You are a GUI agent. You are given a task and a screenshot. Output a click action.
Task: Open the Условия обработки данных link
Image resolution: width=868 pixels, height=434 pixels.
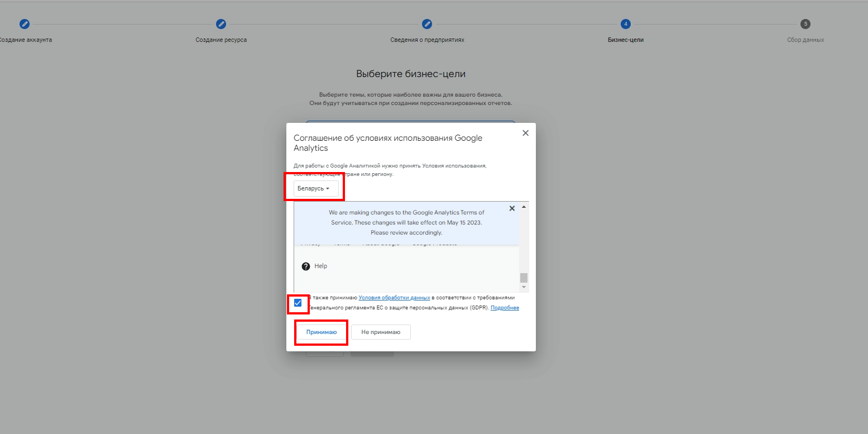point(394,298)
